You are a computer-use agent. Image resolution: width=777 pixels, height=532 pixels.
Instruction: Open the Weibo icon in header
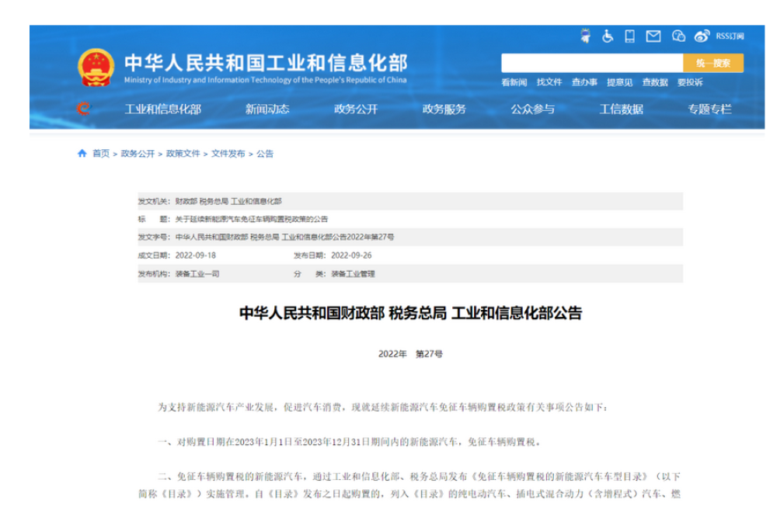pos(702,36)
